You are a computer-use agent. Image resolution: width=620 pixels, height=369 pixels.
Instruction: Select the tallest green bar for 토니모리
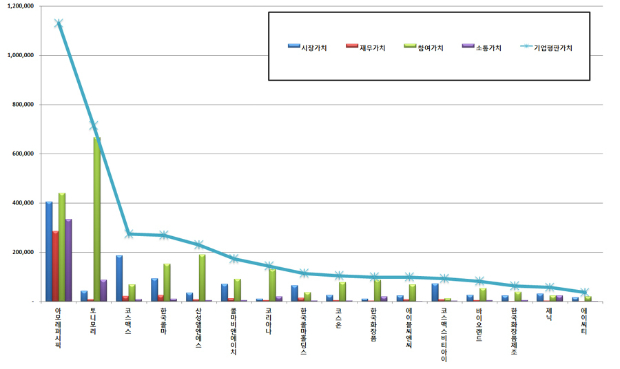click(x=97, y=220)
